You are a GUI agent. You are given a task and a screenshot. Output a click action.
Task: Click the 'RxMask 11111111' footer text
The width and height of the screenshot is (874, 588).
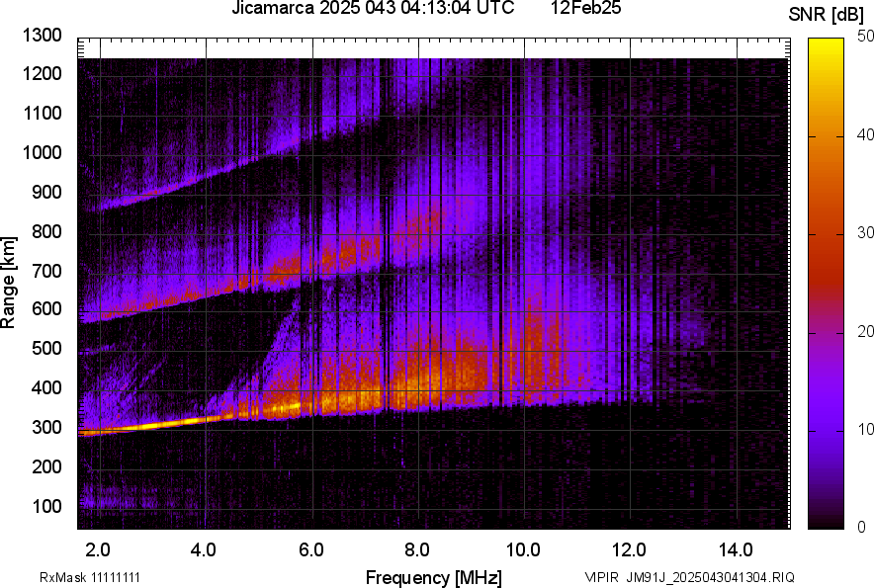click(x=90, y=577)
